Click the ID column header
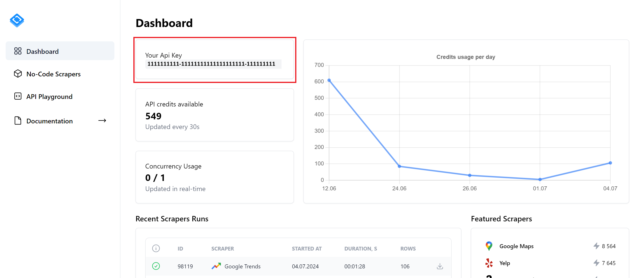The height and width of the screenshot is (278, 644). 180,249
